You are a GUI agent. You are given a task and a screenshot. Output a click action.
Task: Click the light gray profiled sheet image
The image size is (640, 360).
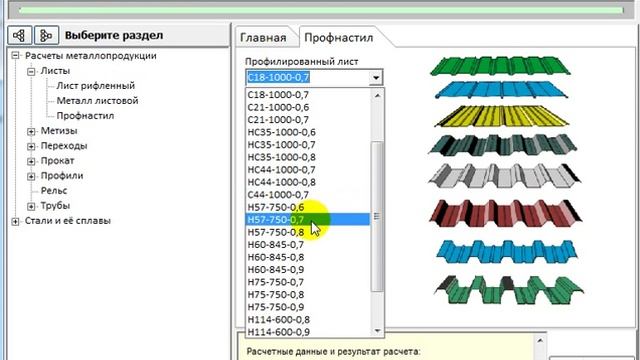pyautogui.click(x=505, y=176)
